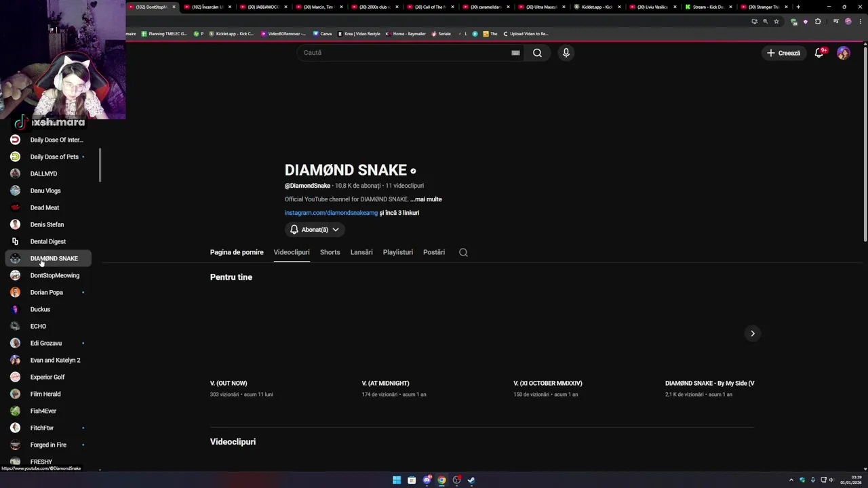Click the Dorian Popa channel avatar
Viewport: 868px width, 488px height.
tap(15, 292)
